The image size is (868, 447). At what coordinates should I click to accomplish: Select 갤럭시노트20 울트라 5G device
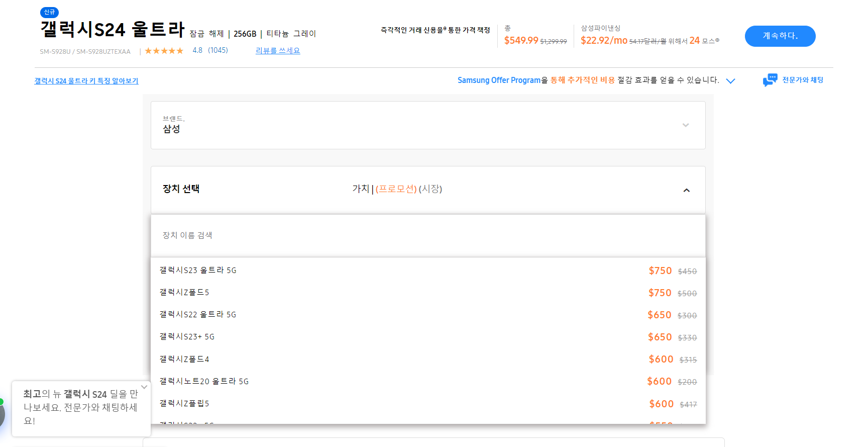pos(428,381)
